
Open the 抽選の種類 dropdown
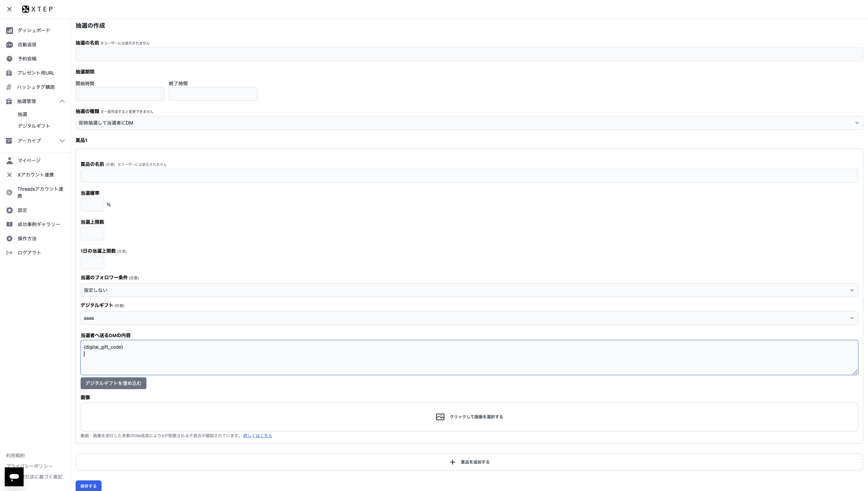[x=469, y=123]
